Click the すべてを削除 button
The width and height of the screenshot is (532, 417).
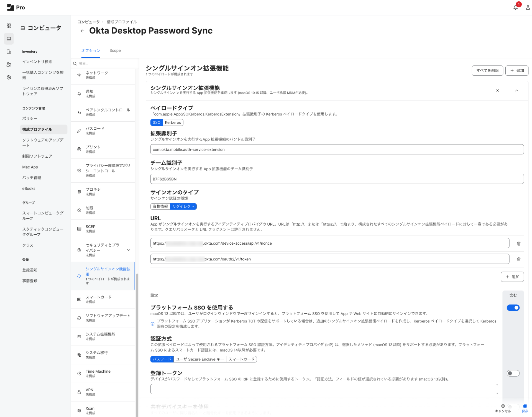(x=487, y=70)
